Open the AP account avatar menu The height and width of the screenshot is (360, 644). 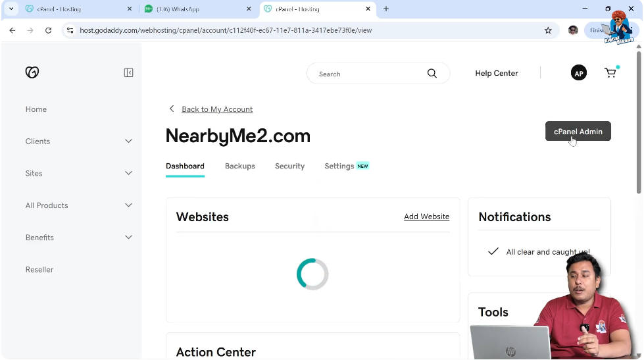point(579,73)
